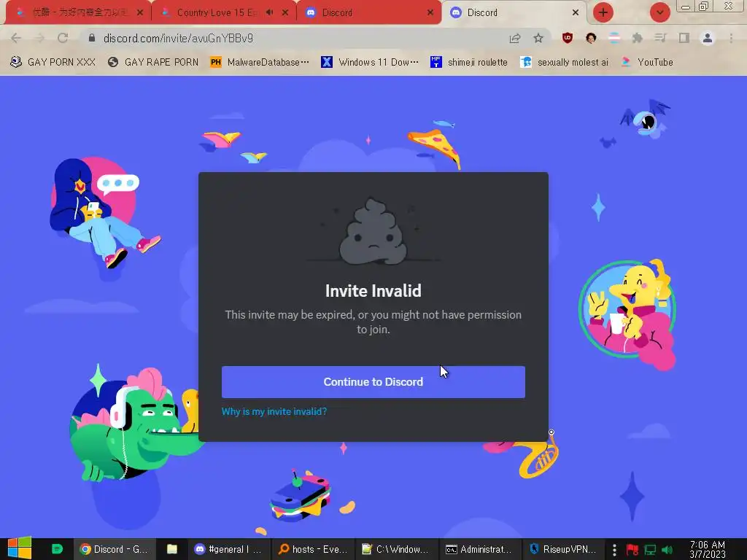This screenshot has height=560, width=747.
Task: Switch to the 'hosts - Eve...' search window
Action: 312,549
